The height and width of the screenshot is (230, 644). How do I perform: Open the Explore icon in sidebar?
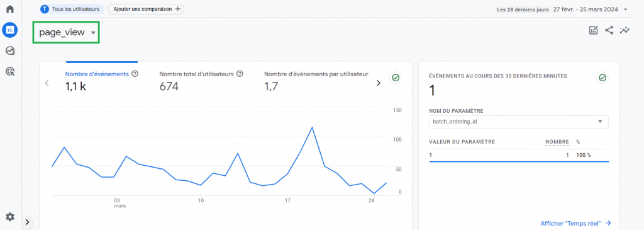[x=10, y=51]
